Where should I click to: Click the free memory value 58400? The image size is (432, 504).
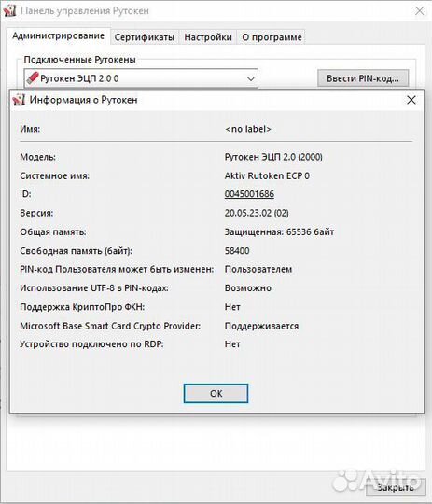[x=237, y=251]
